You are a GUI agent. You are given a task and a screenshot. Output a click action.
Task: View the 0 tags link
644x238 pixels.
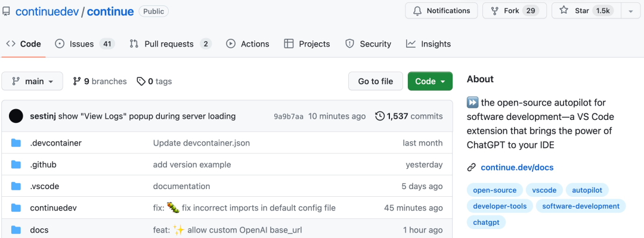point(154,81)
